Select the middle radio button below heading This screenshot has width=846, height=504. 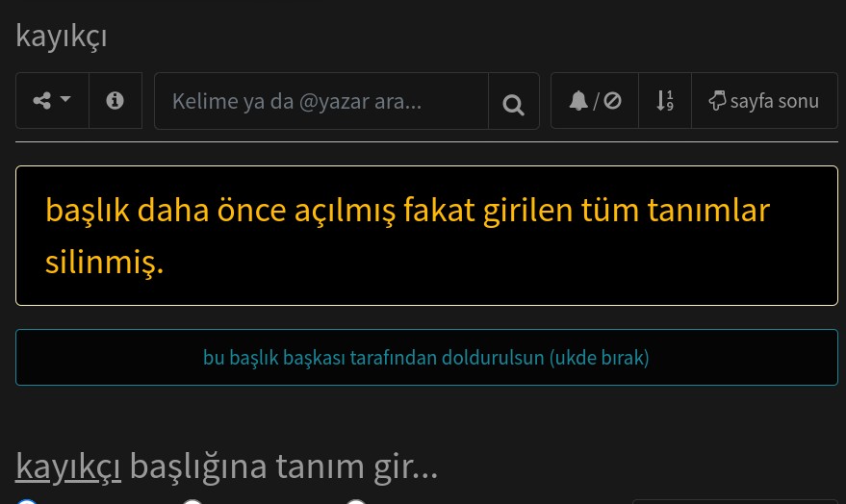(x=192, y=502)
